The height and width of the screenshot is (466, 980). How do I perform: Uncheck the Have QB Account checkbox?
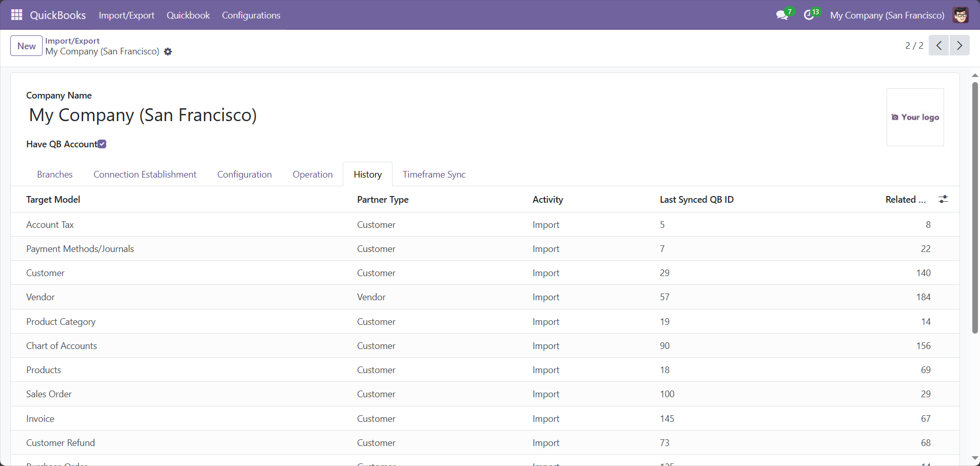102,144
